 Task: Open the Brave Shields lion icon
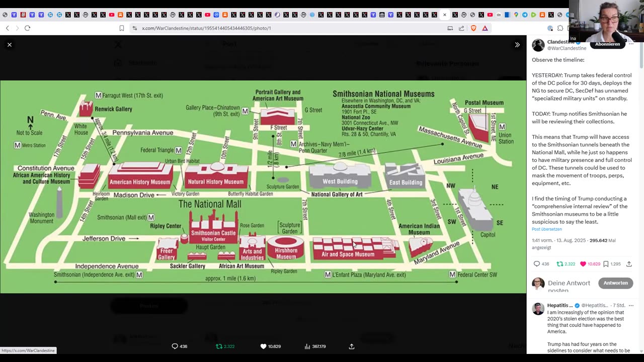point(473,28)
